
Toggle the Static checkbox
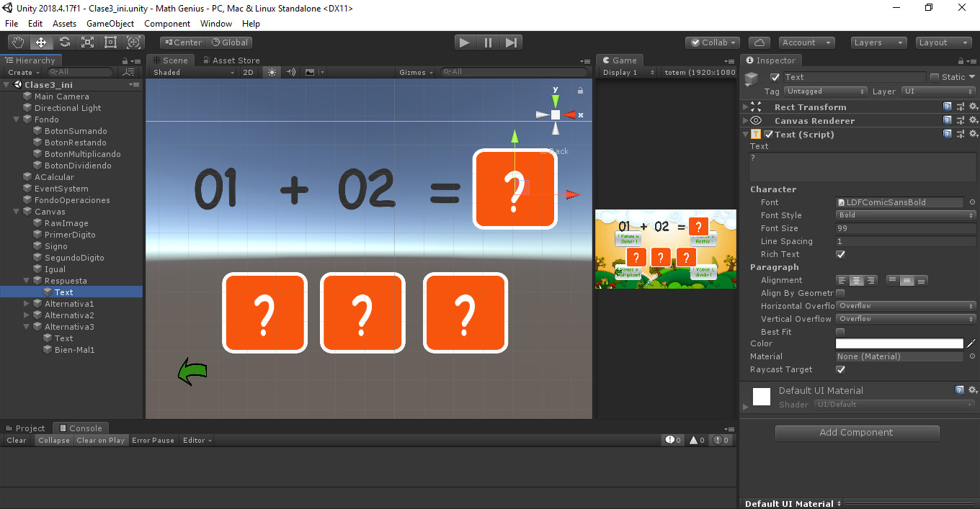[x=935, y=77]
